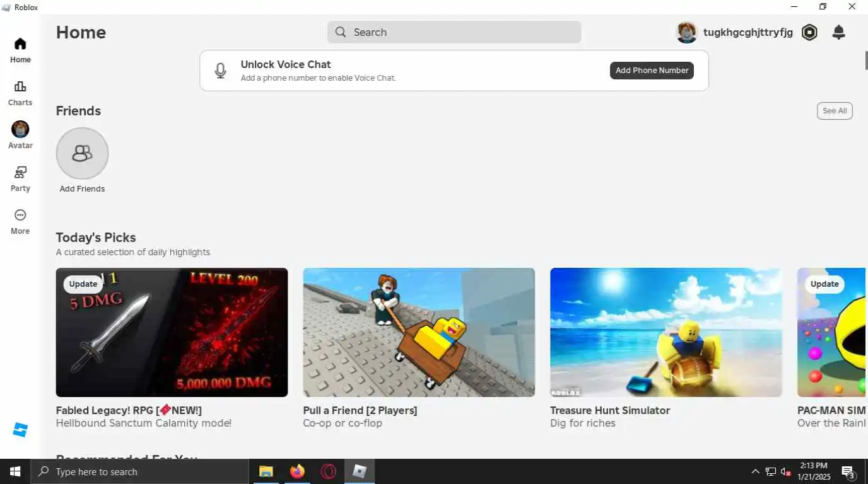Open Opera from the taskbar
Screen dimensions: 868x484
(x=328, y=471)
